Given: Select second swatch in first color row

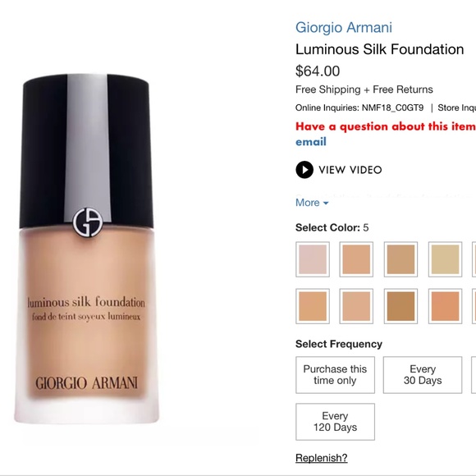Looking at the screenshot, I should pos(356,259).
